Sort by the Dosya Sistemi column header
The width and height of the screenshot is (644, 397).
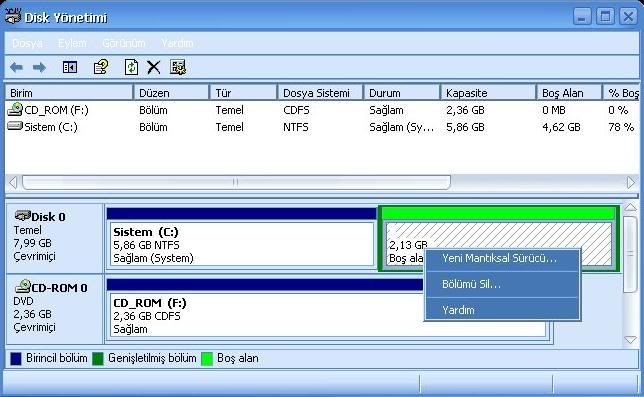(320, 93)
